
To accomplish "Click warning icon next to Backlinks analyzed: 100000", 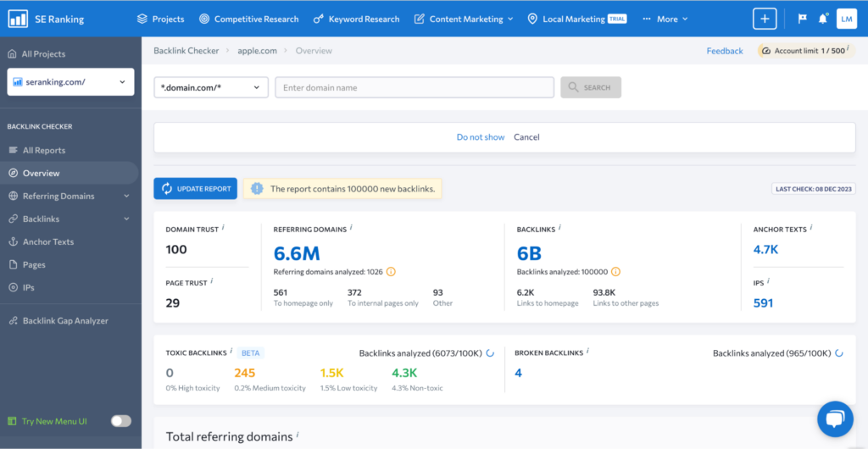I will (615, 272).
